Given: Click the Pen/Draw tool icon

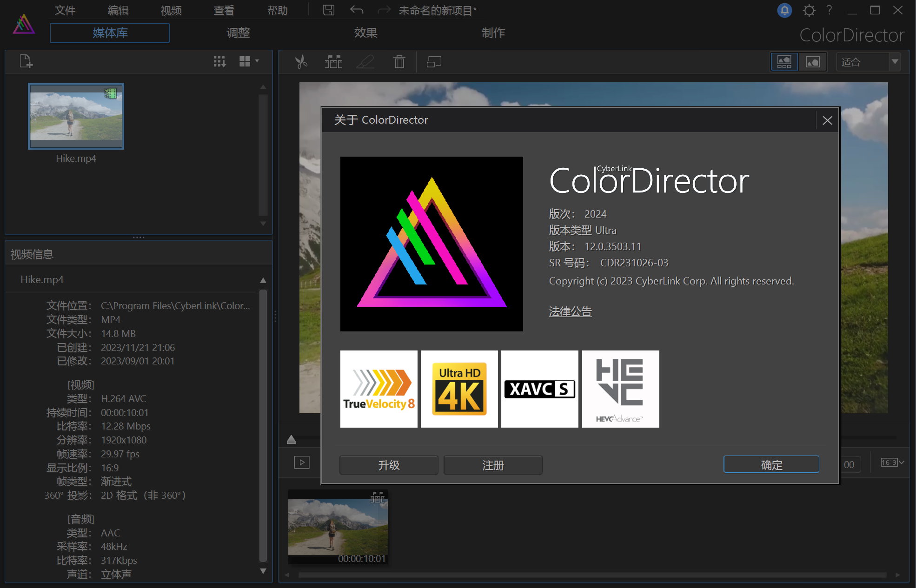Looking at the screenshot, I should click(366, 61).
